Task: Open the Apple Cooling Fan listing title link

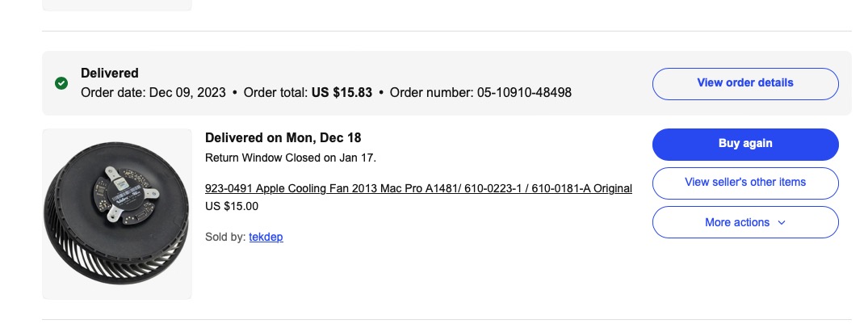Action: tap(418, 188)
